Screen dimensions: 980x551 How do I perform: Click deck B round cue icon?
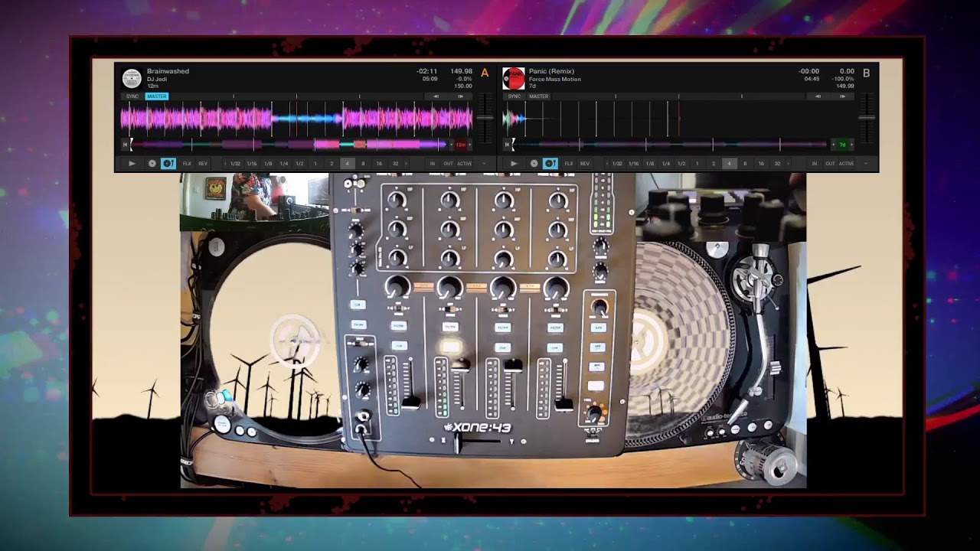[x=534, y=164]
